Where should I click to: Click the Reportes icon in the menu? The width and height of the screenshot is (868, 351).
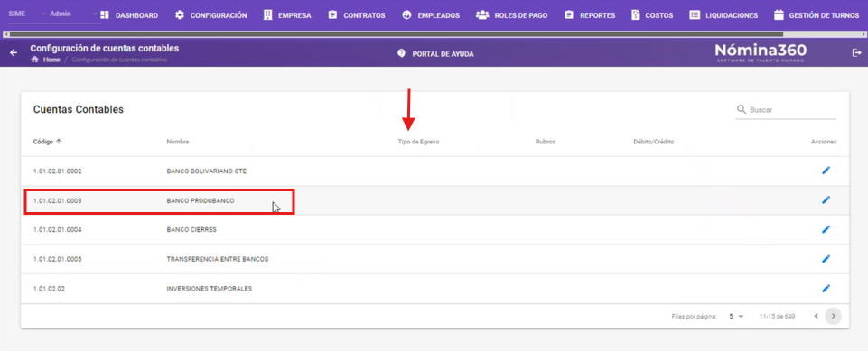coord(568,15)
